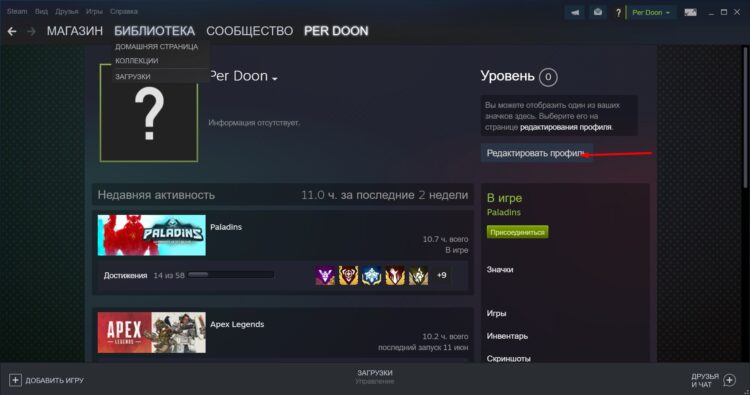
Task: Open the Игры menu
Action: (x=94, y=11)
